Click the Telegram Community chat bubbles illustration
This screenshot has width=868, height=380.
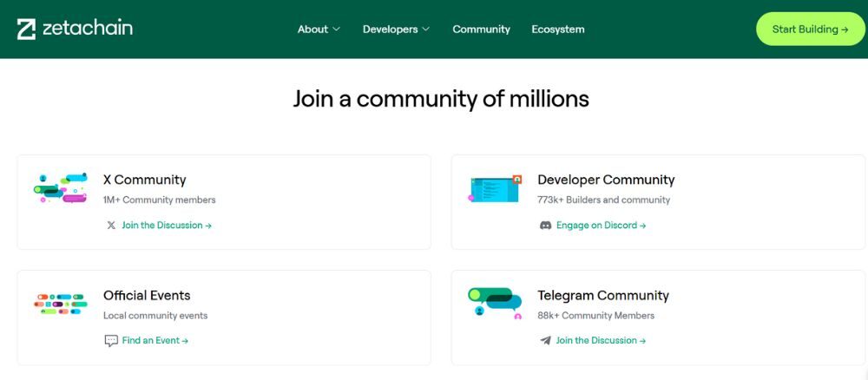click(x=495, y=303)
